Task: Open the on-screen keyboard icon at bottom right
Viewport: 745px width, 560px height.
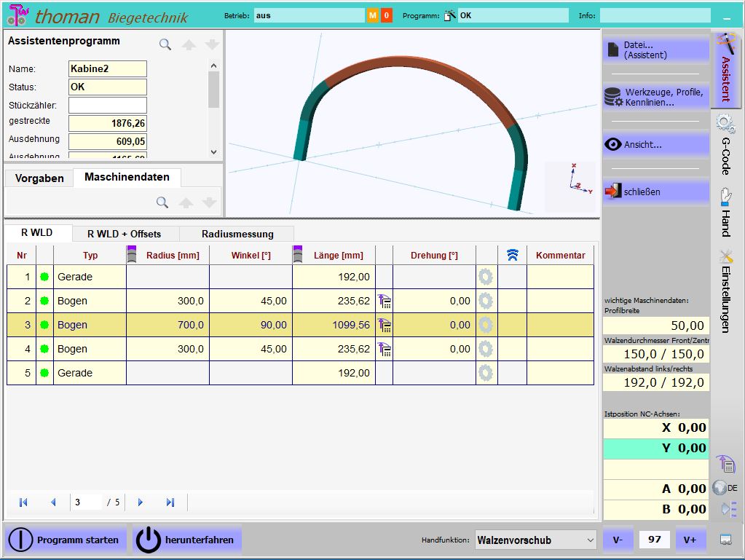Action: tap(725, 540)
